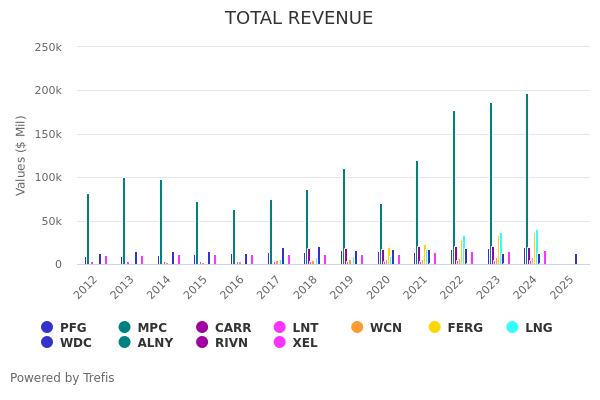Click the 250k y-axis tick label
600x400 pixels.
coord(48,47)
